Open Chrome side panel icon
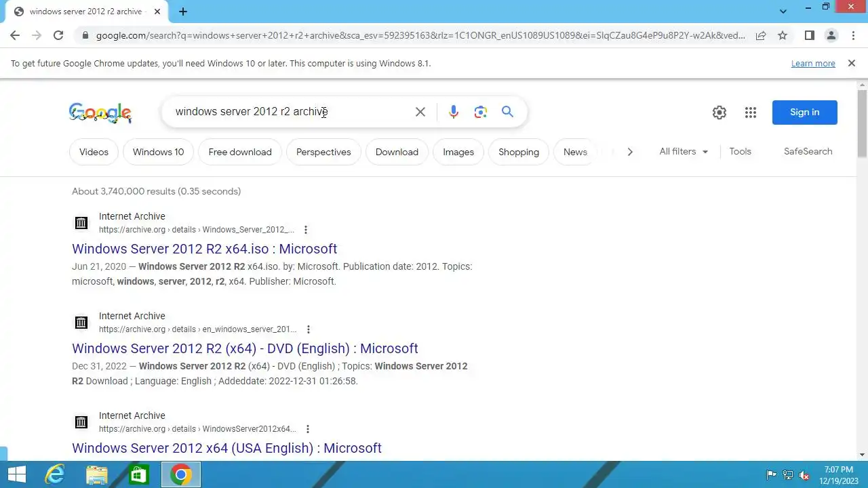Screen dimensions: 868x488 [x=809, y=35]
